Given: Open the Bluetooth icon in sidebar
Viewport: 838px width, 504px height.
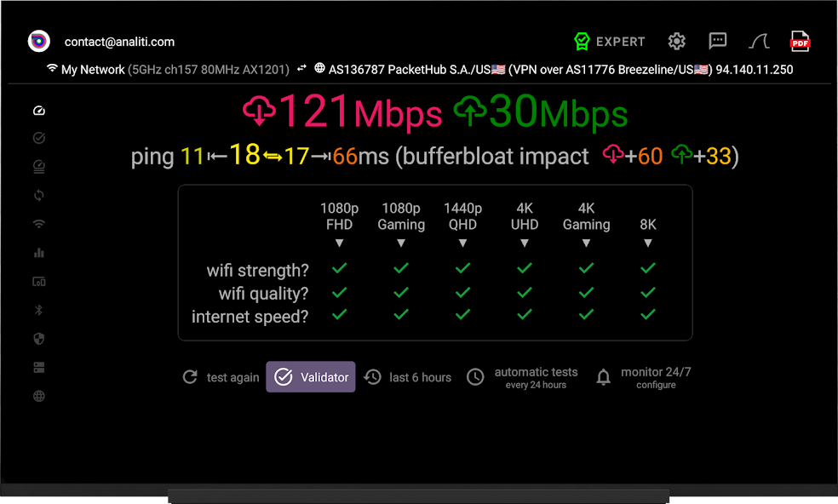Looking at the screenshot, I should click(x=38, y=310).
